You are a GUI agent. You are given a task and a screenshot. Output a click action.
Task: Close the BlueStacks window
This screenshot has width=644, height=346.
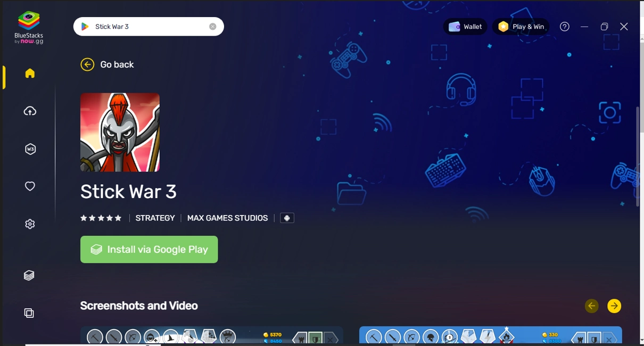click(x=624, y=27)
